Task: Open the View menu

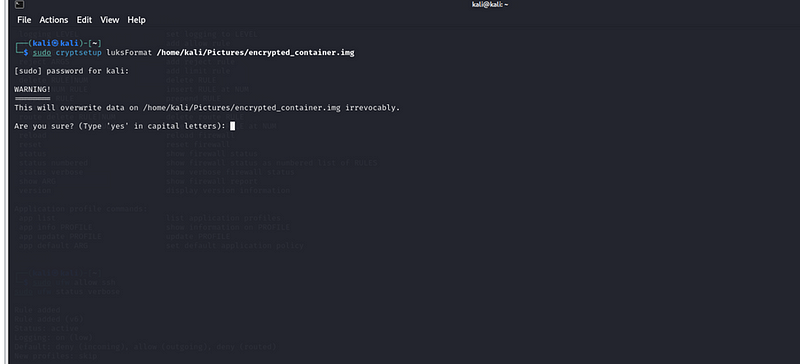Action: coord(110,20)
